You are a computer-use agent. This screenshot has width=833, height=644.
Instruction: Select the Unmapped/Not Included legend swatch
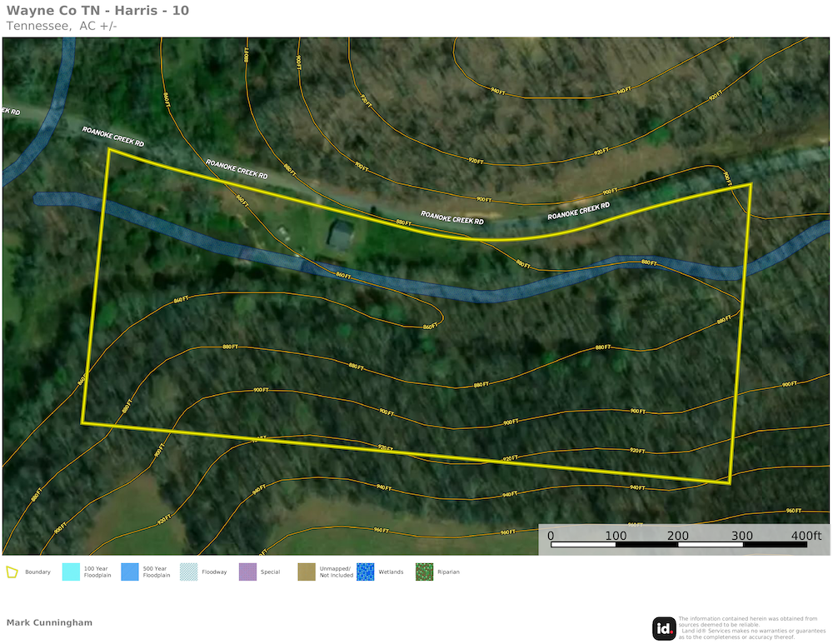307,572
